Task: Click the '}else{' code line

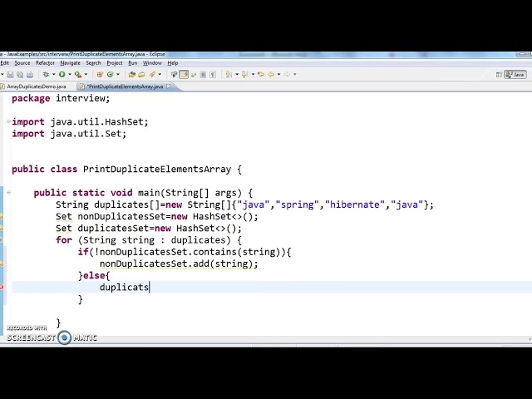Action: [94, 275]
